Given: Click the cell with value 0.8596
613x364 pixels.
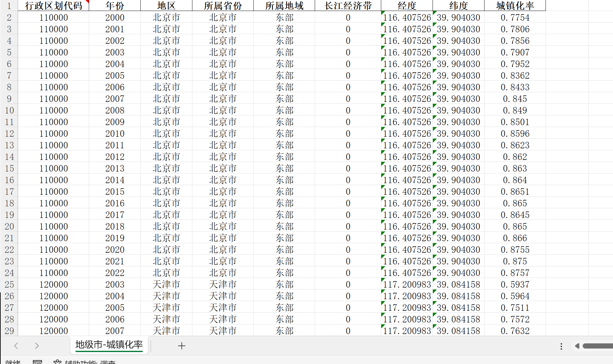Looking at the screenshot, I should tap(515, 133).
